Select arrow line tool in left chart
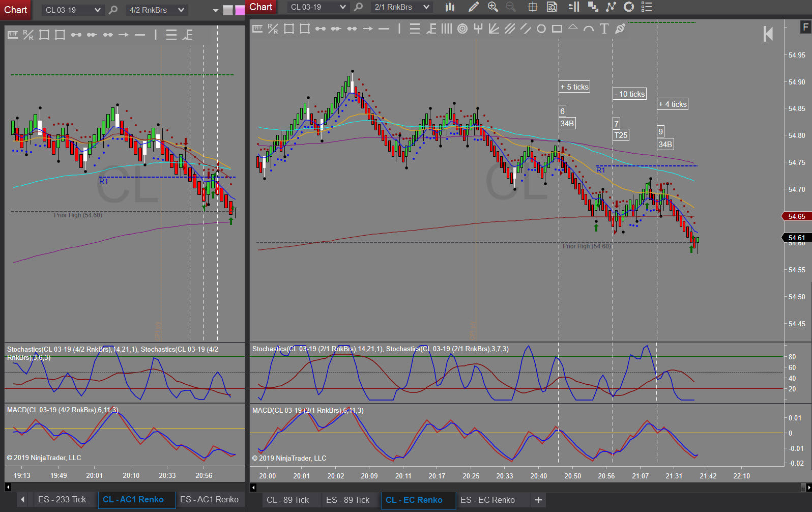812x512 pixels. (124, 35)
